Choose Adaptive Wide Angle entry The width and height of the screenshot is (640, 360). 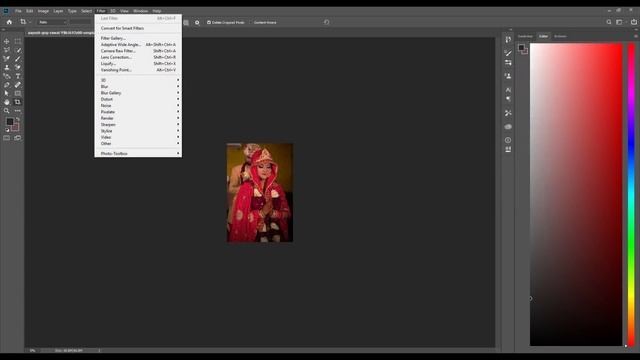(x=138, y=44)
